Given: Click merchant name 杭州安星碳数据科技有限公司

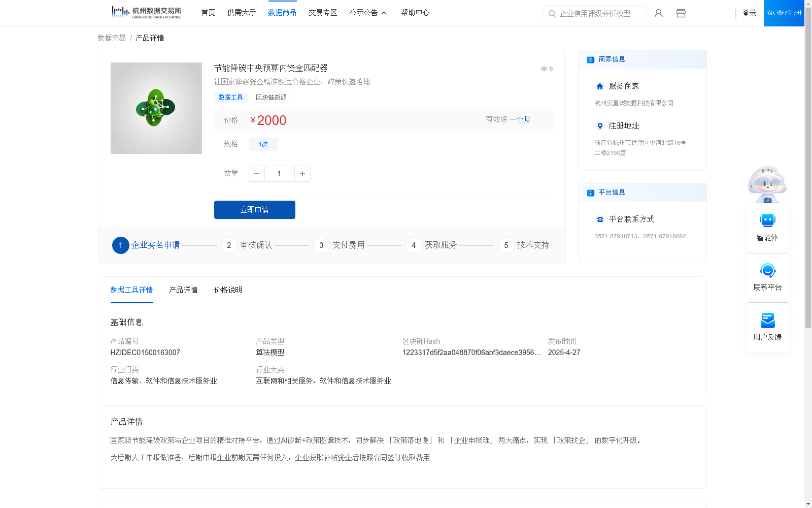Looking at the screenshot, I should tap(634, 103).
